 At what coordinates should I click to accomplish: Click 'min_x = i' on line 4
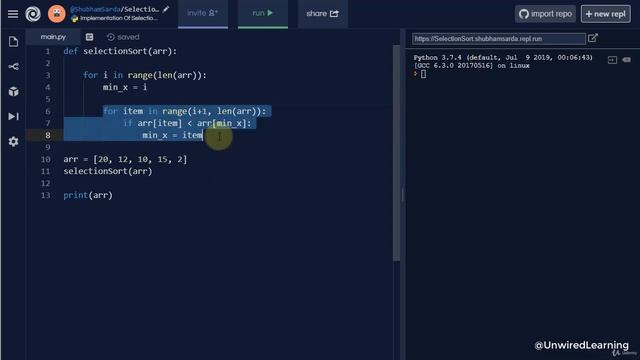pyautogui.click(x=125, y=87)
